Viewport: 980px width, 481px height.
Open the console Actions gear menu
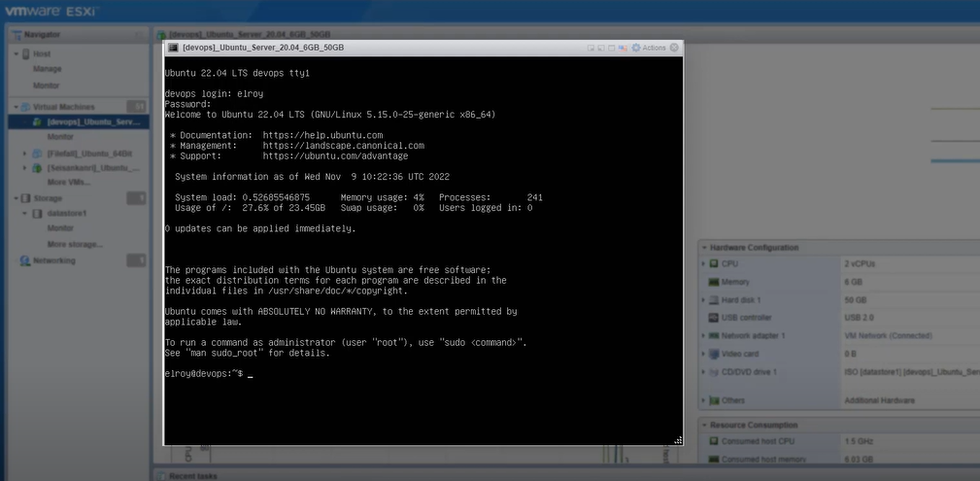[648, 48]
